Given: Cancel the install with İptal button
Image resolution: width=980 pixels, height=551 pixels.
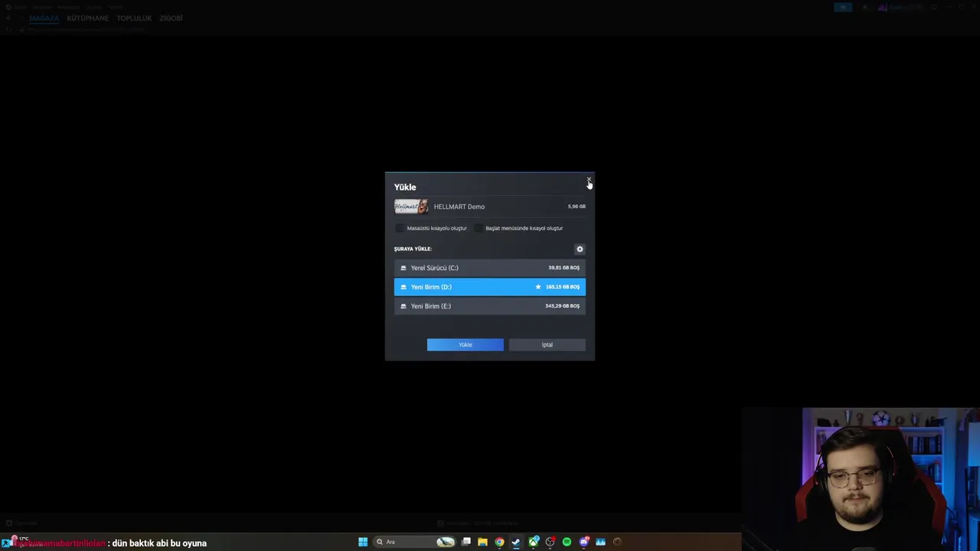Looking at the screenshot, I should [x=547, y=344].
